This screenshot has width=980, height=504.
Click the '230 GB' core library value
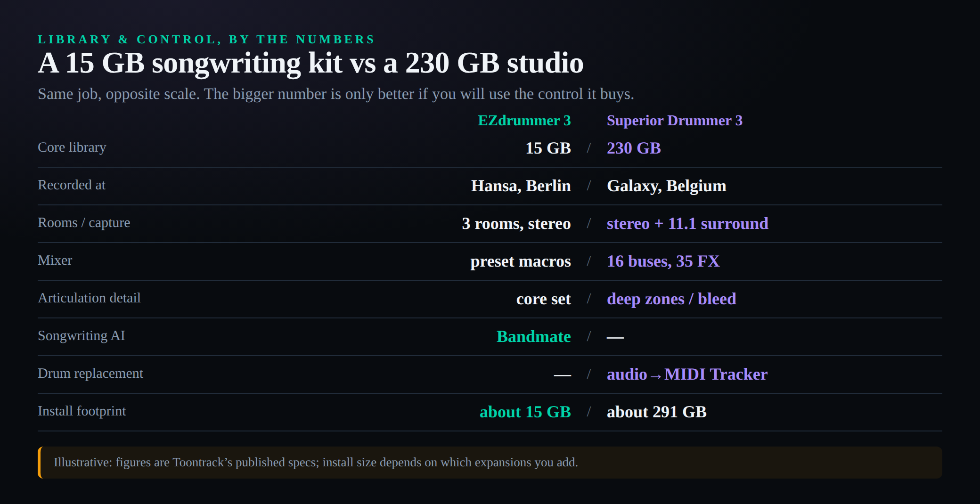pos(634,148)
